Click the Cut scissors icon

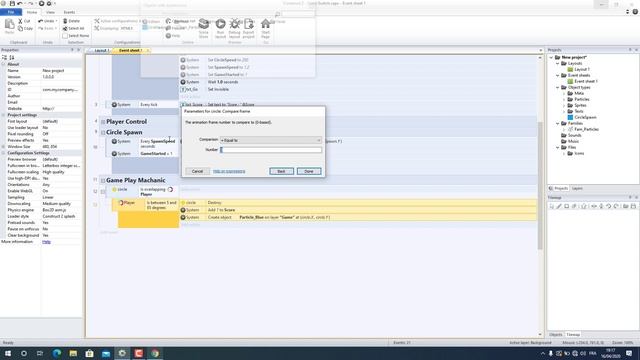tap(20, 21)
